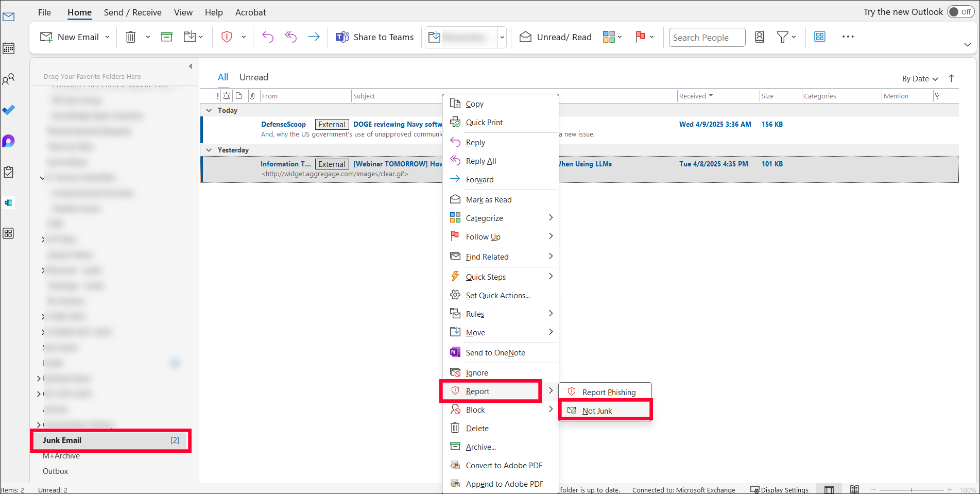The image size is (980, 494).
Task: Open the DefenseScoop email
Action: tap(579, 129)
